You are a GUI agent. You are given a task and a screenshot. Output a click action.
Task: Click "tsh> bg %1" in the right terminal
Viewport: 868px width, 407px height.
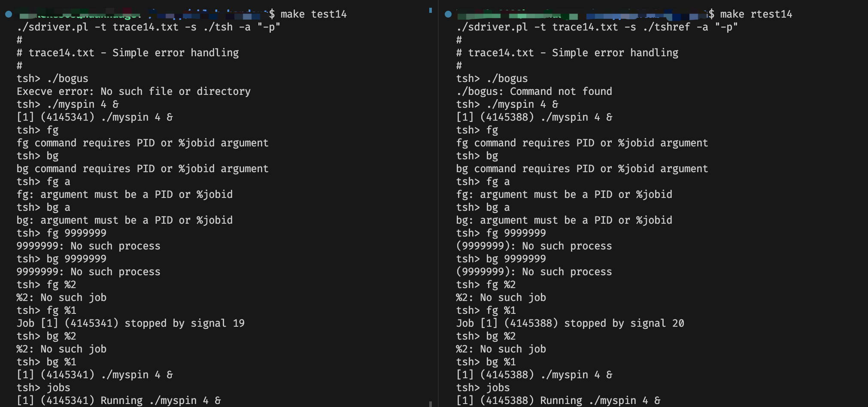[486, 362]
